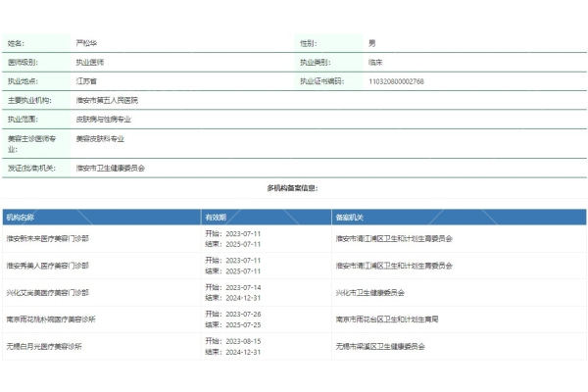Click the 备案机关 column header
The width and height of the screenshot is (588, 392).
(x=350, y=218)
